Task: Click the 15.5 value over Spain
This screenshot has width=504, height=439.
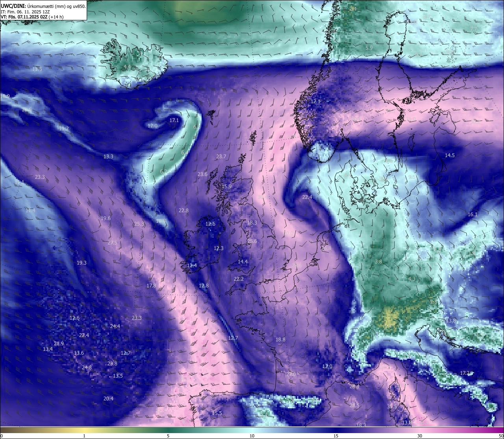Action: pyautogui.click(x=217, y=413)
